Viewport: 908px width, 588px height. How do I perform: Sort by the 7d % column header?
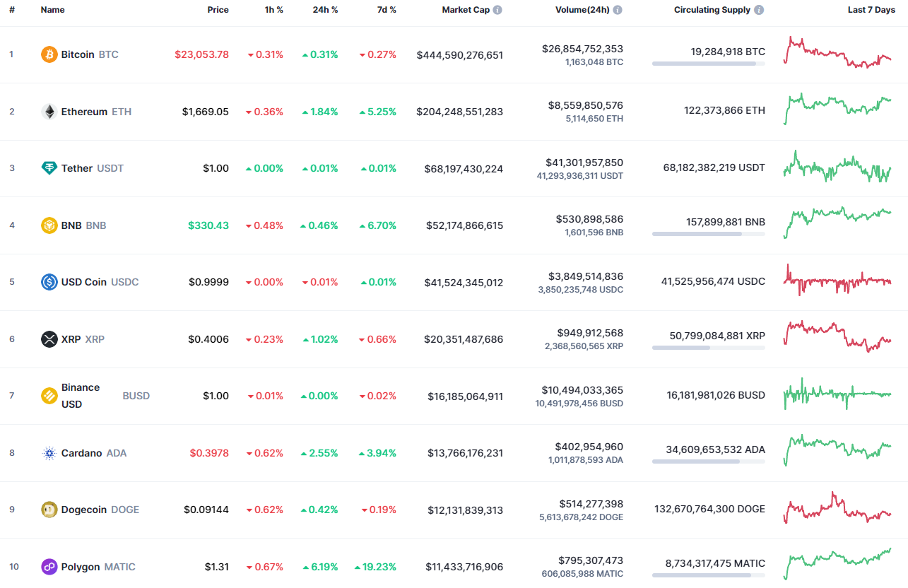click(386, 10)
